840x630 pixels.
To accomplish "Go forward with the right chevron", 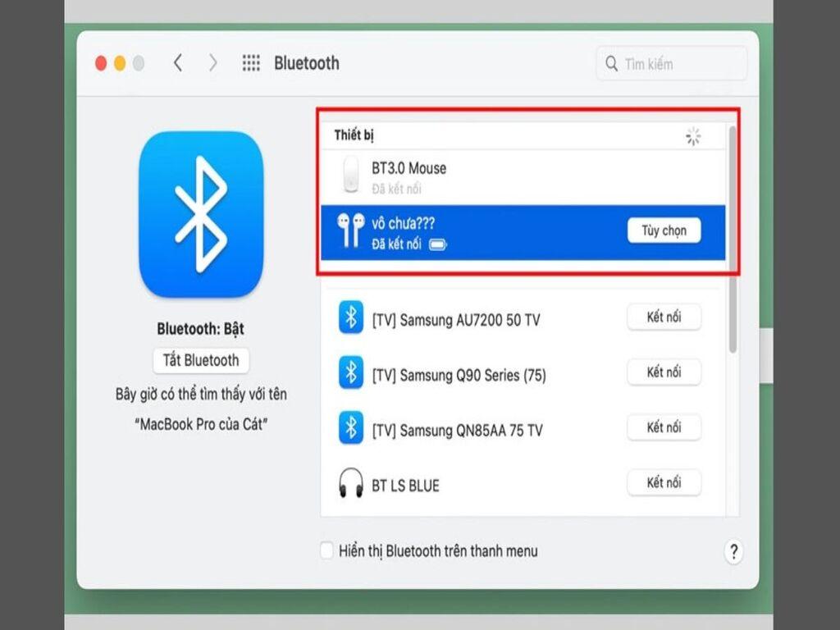I will click(x=213, y=63).
